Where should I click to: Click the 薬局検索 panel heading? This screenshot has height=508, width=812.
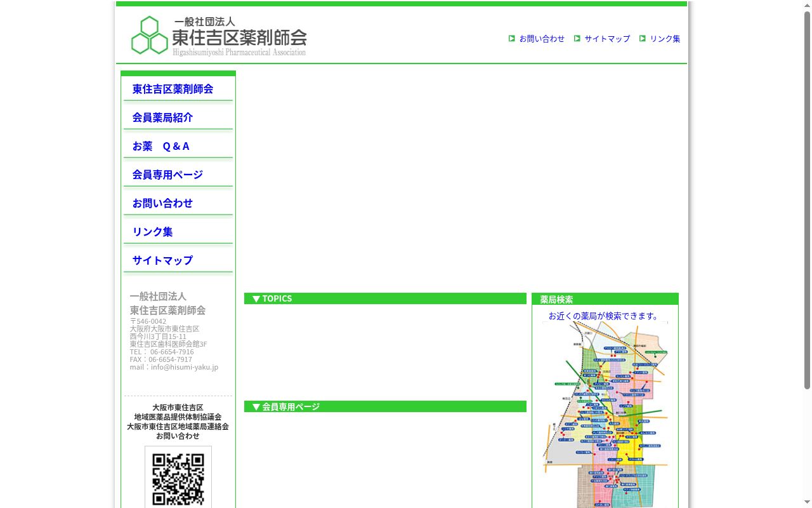pos(605,299)
